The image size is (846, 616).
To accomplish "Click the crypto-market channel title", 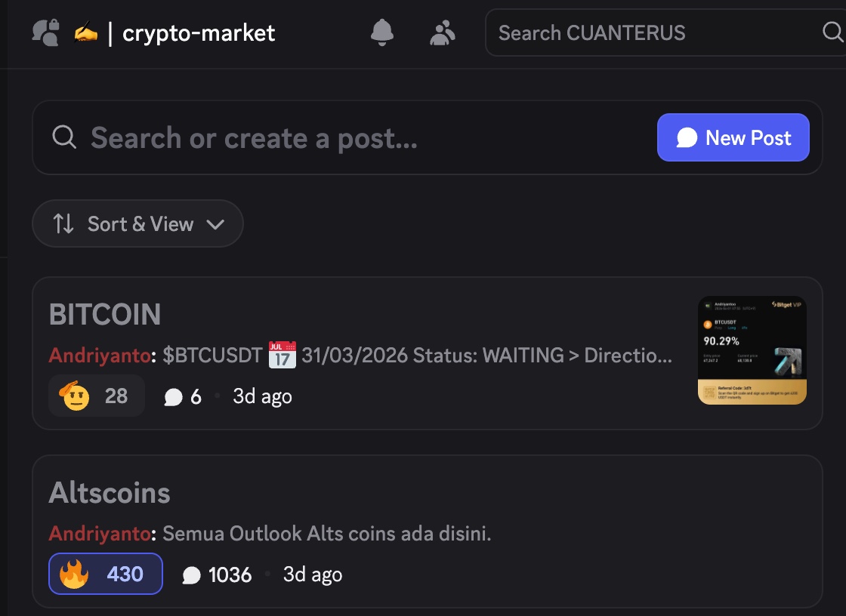I will [x=199, y=33].
